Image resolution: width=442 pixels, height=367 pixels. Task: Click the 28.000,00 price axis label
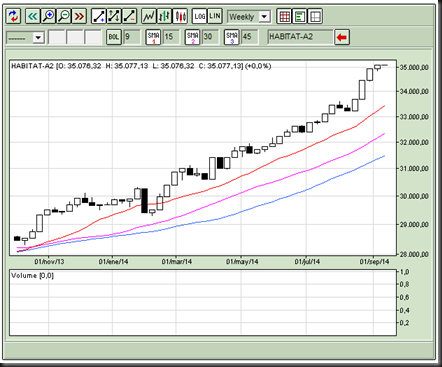pos(414,254)
